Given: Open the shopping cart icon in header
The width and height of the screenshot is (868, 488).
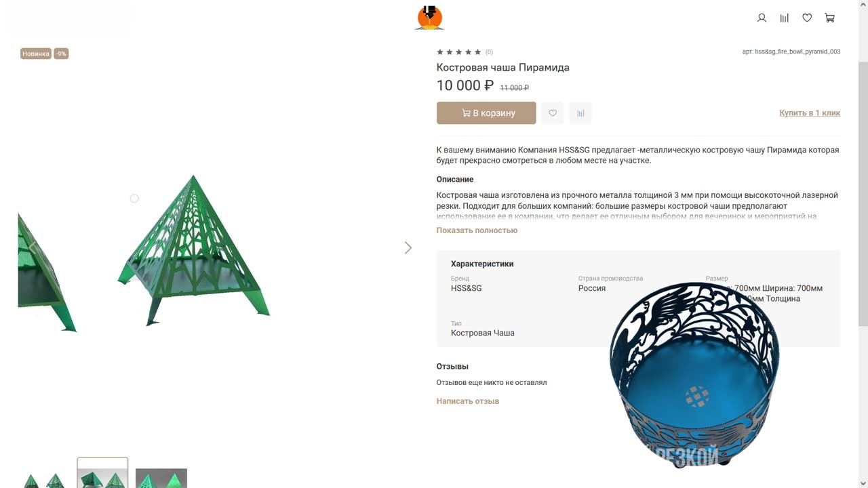Looking at the screenshot, I should [829, 18].
